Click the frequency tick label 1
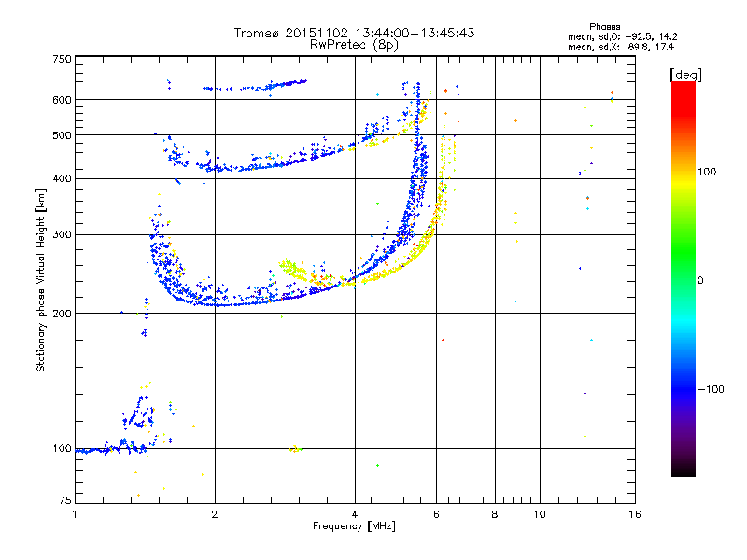 [x=75, y=514]
